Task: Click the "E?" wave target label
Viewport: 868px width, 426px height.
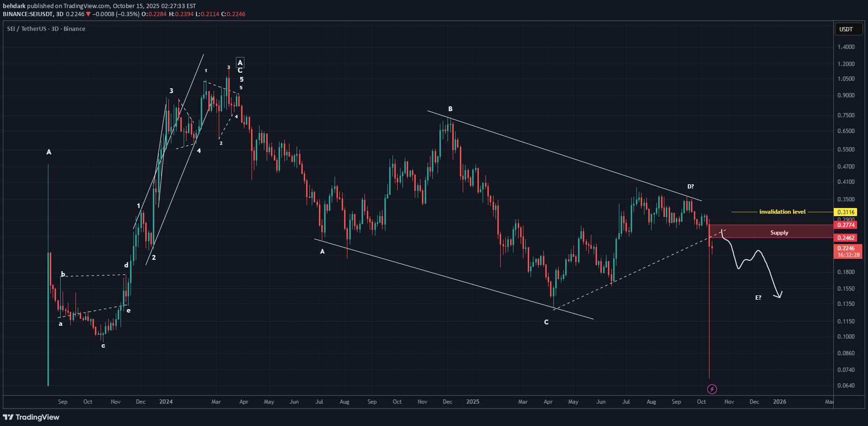Action: pyautogui.click(x=758, y=298)
